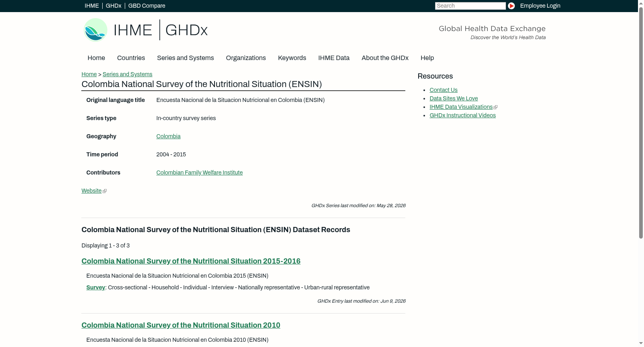This screenshot has height=347, width=644.
Task: Click the vertical page scrollbar thumb
Action: coord(641,122)
